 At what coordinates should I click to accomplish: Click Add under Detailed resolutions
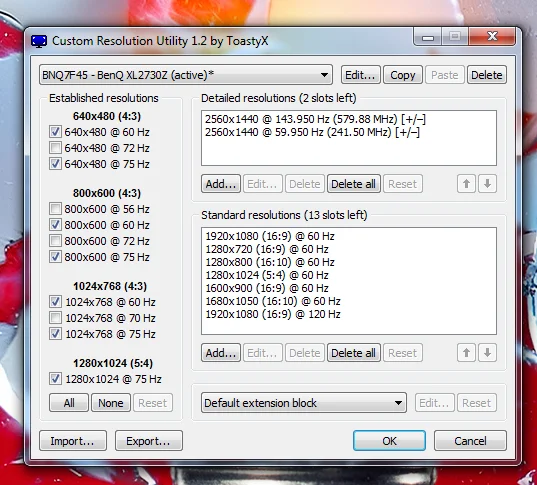point(221,184)
